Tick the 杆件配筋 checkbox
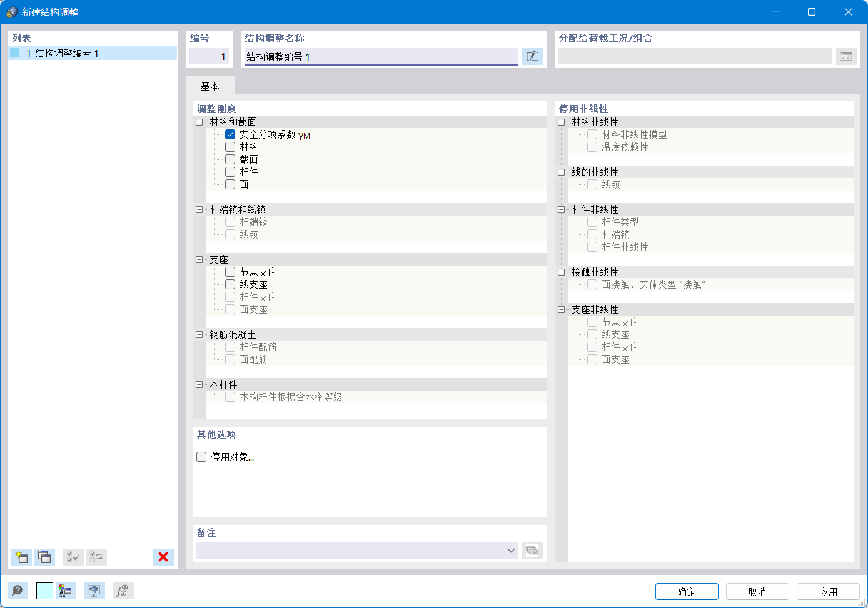The height and width of the screenshot is (608, 868). coord(230,347)
